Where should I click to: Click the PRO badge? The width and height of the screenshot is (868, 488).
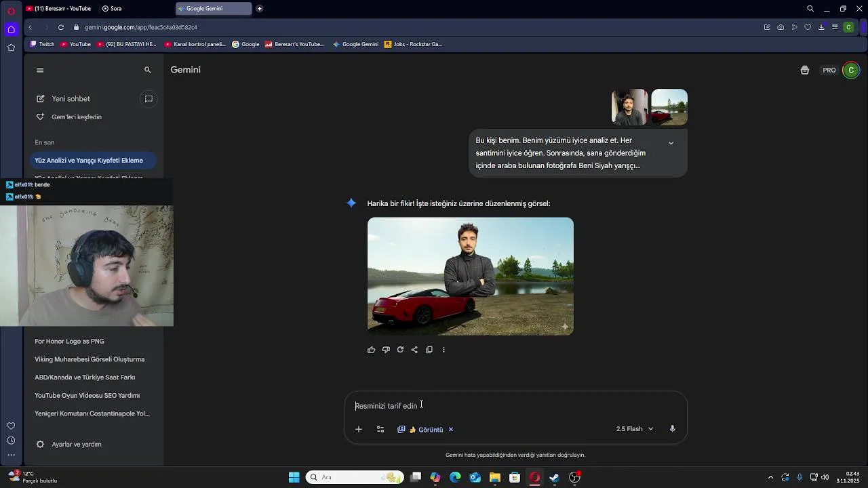point(829,70)
